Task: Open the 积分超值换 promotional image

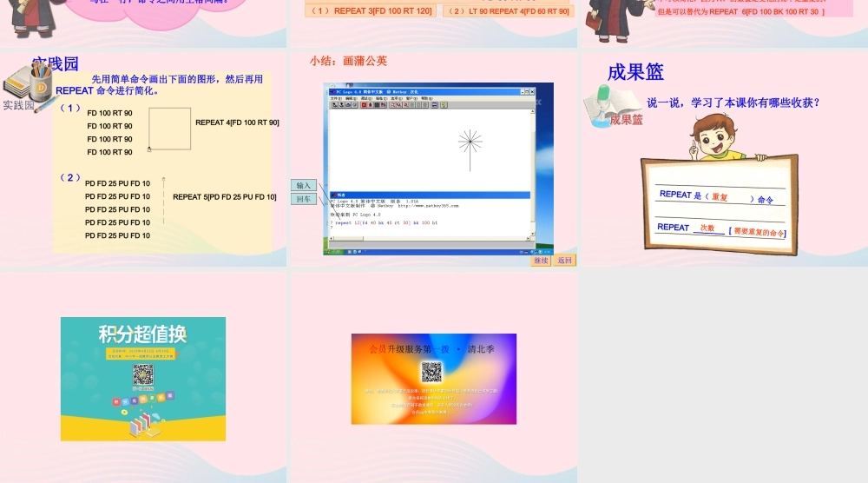Action: click(x=143, y=379)
